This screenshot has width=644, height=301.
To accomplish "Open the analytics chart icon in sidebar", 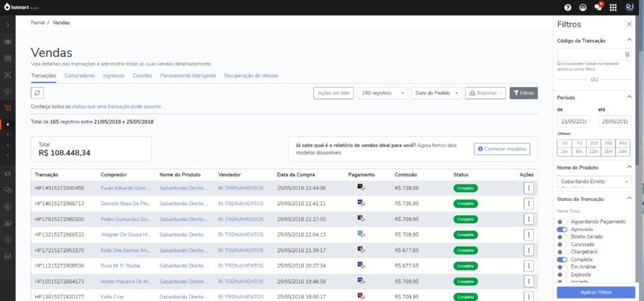I will 8,224.
